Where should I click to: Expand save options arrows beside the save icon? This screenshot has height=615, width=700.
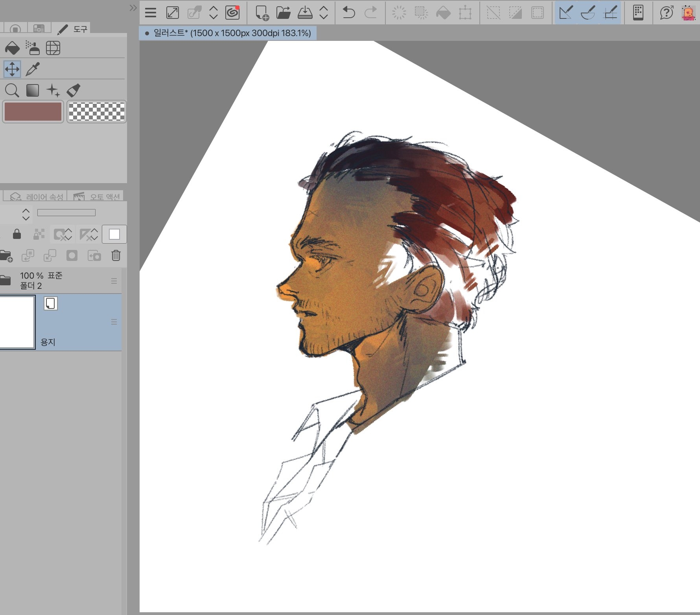click(x=324, y=13)
